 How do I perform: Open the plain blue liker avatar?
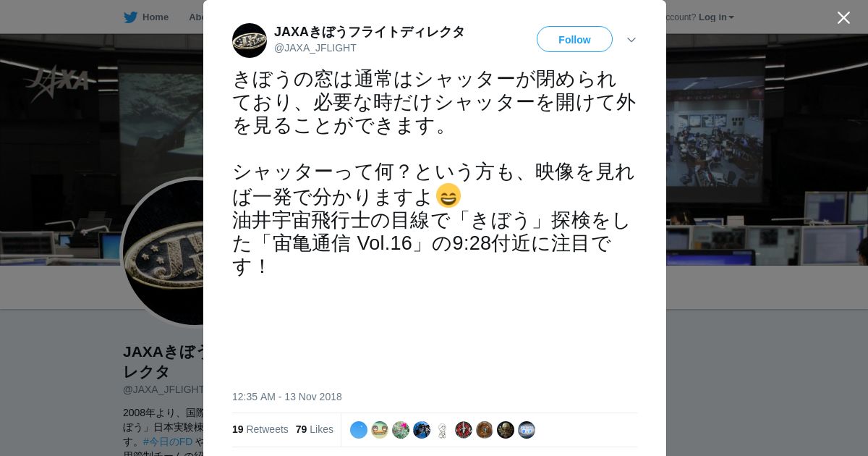coord(359,430)
